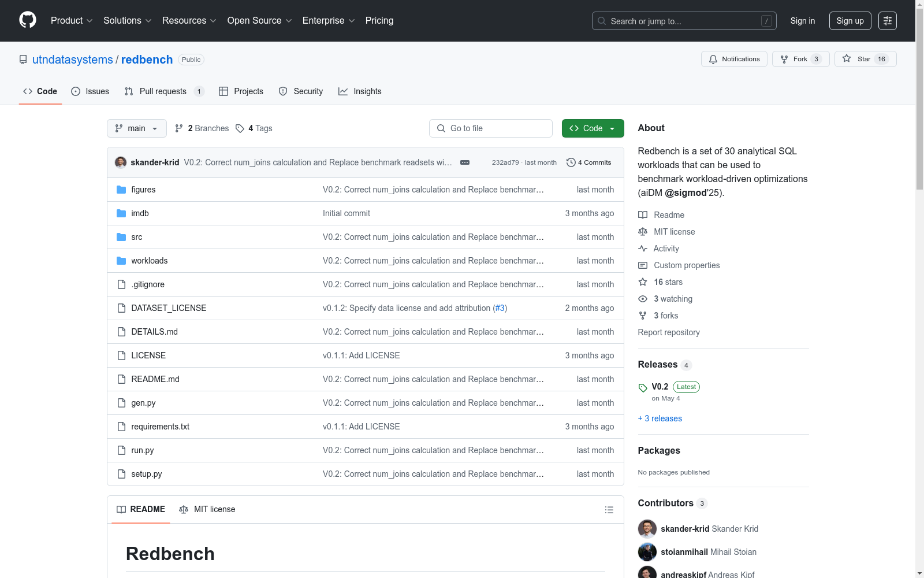Image resolution: width=924 pixels, height=578 pixels.
Task: Click the Pricing link
Action: 379,21
